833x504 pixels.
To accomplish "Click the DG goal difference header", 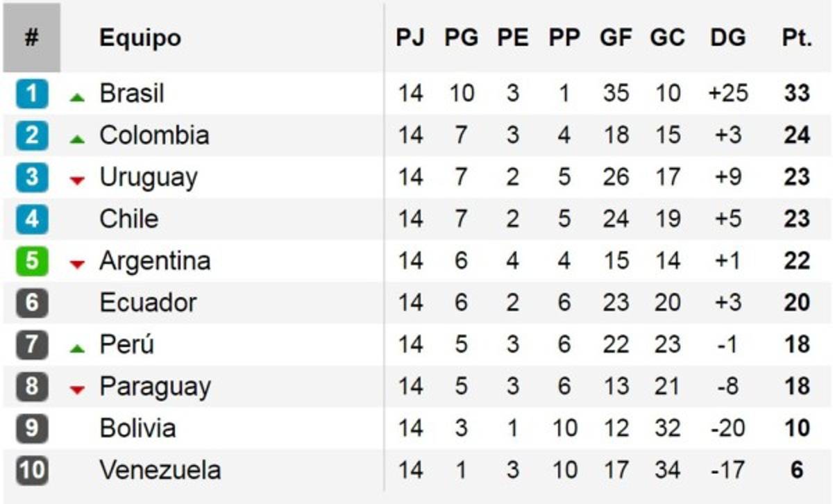I will pos(727,37).
